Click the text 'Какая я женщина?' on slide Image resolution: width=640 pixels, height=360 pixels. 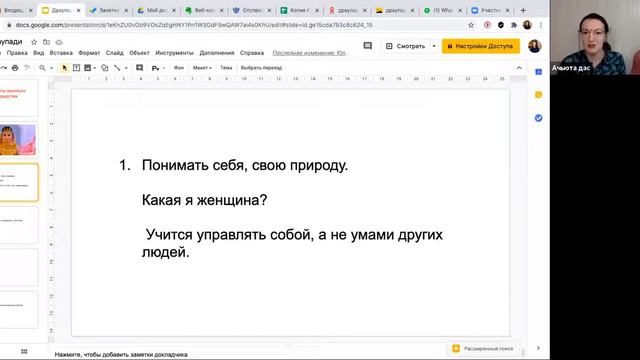204,200
